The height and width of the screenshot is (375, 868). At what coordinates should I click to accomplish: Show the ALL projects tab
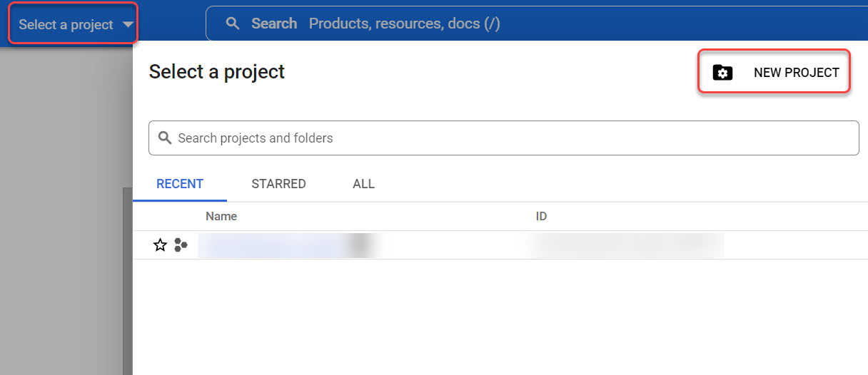tap(363, 184)
